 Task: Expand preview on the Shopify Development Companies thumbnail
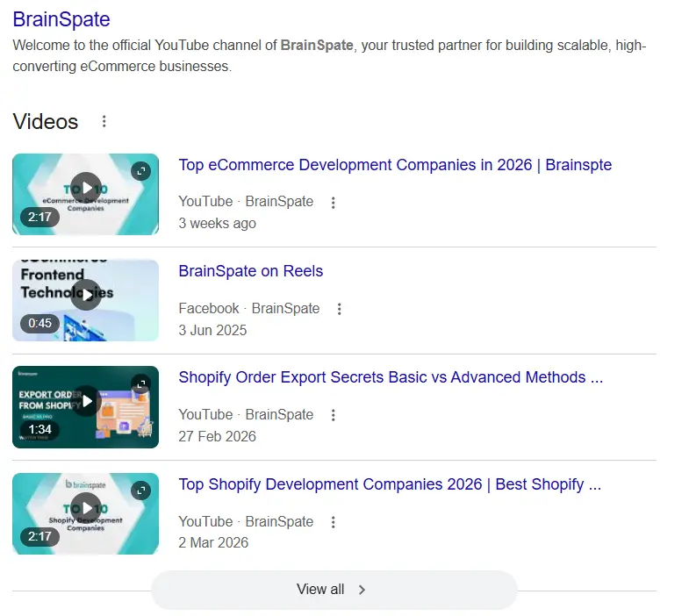(140, 491)
